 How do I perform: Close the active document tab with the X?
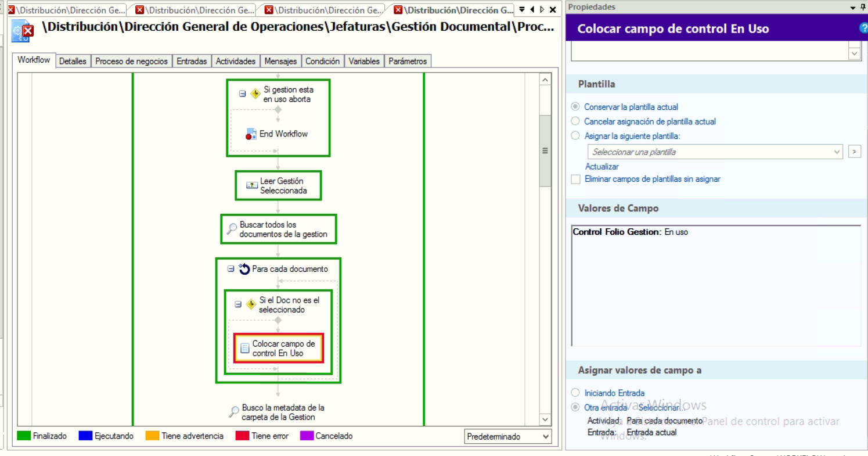[x=552, y=10]
